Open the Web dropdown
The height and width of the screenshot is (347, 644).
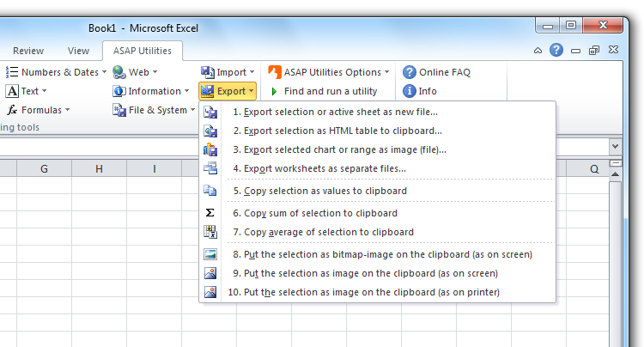click(155, 72)
